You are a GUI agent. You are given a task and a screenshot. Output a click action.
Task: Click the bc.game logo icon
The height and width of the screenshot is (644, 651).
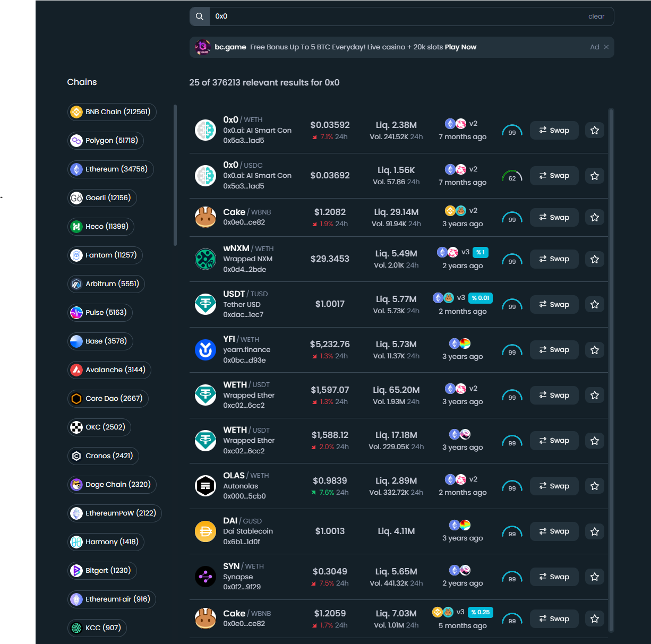tap(202, 47)
